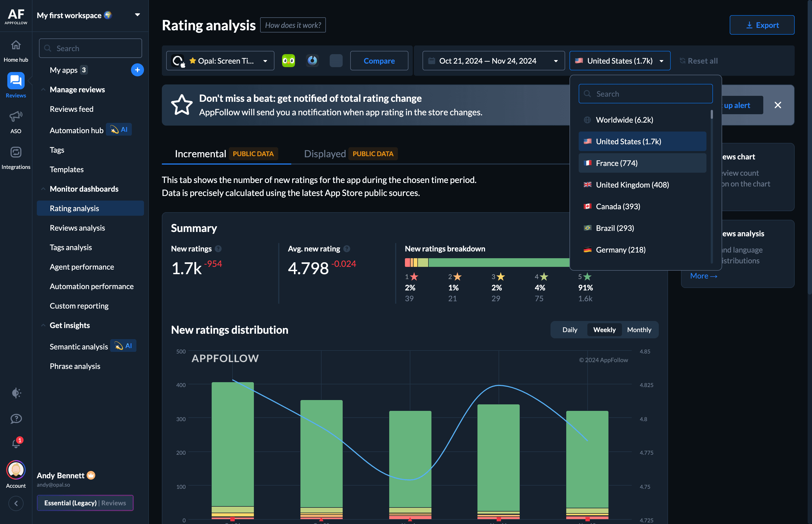The image size is (812, 524).
Task: Choose Brazil (293) in country list
Action: point(642,228)
